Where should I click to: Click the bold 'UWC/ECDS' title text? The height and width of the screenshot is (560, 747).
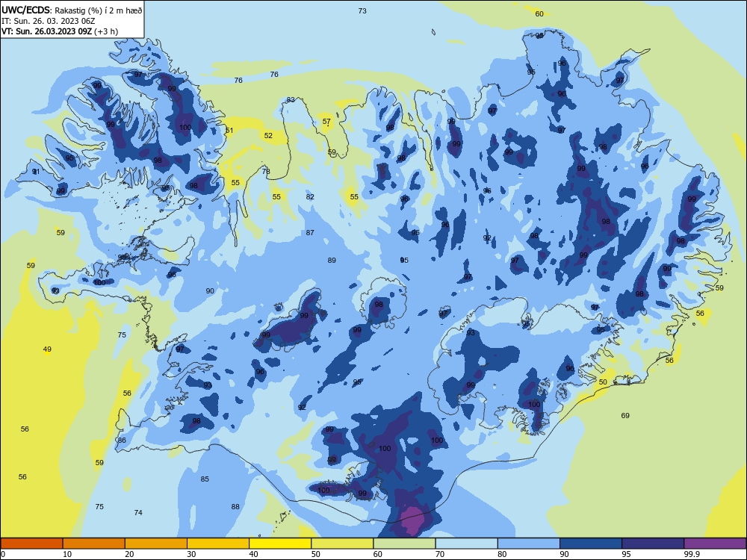click(25, 10)
